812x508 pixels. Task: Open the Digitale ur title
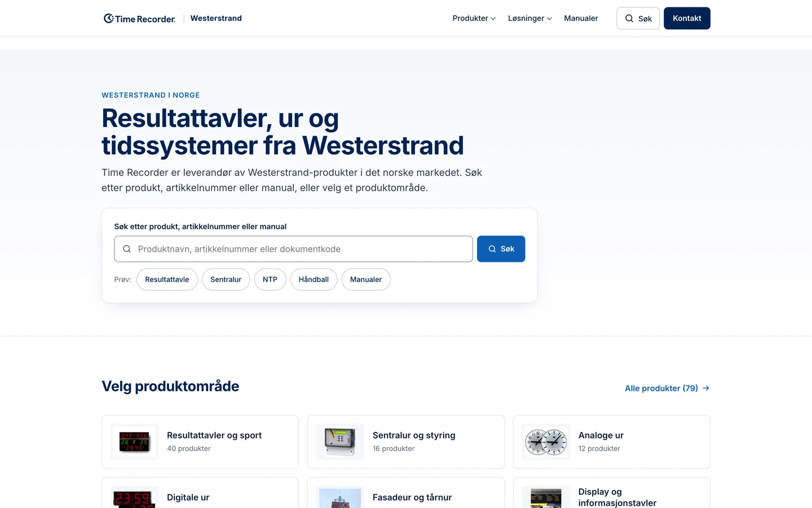(x=188, y=497)
